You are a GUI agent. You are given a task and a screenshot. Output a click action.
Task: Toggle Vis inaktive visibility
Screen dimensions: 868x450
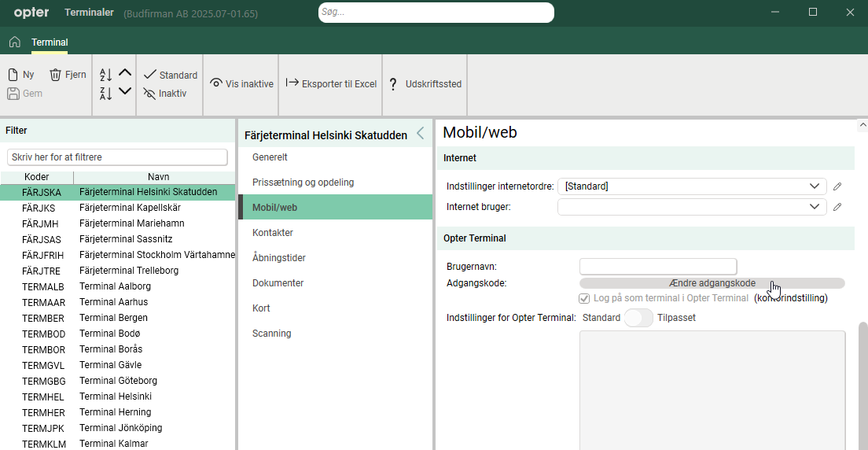pos(241,83)
